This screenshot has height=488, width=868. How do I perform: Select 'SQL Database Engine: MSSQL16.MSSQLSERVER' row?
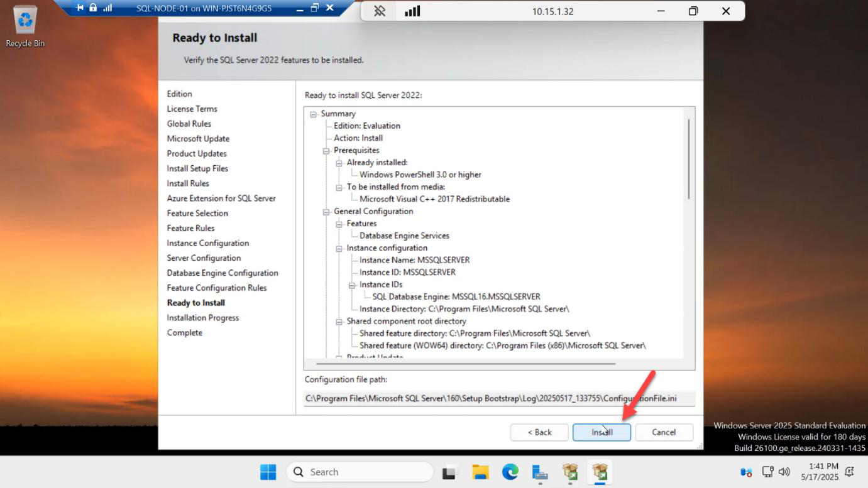(456, 297)
